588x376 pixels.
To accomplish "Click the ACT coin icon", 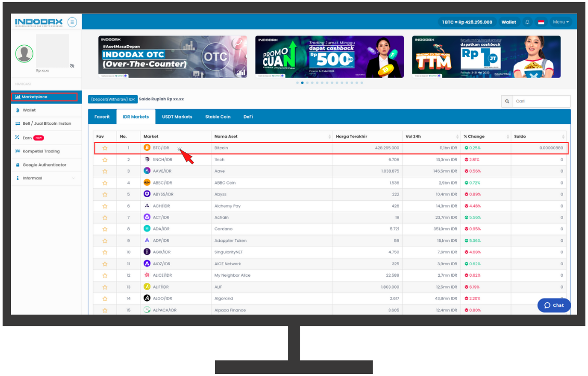I will click(x=147, y=217).
